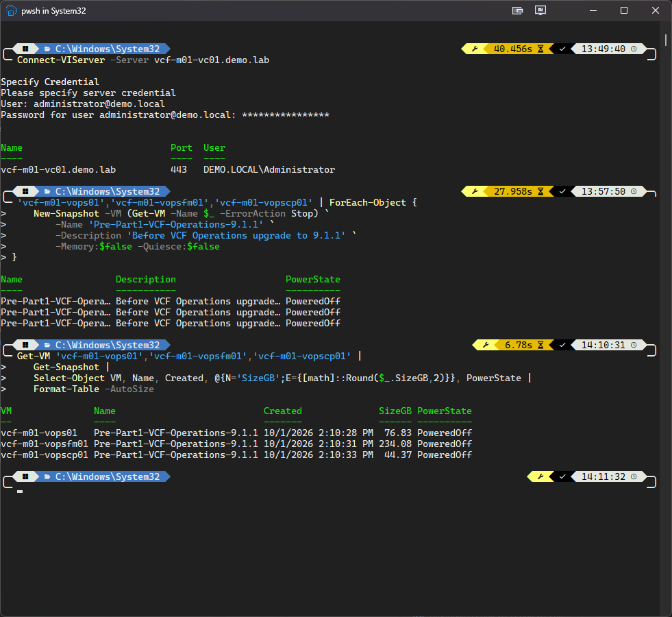Click the Created column header
672x617 pixels.
pos(282,411)
